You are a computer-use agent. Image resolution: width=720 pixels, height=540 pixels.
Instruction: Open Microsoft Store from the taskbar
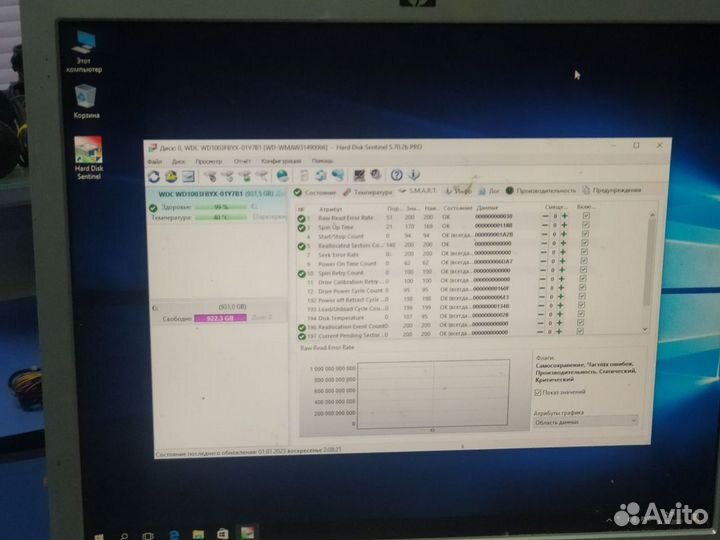[x=223, y=534]
